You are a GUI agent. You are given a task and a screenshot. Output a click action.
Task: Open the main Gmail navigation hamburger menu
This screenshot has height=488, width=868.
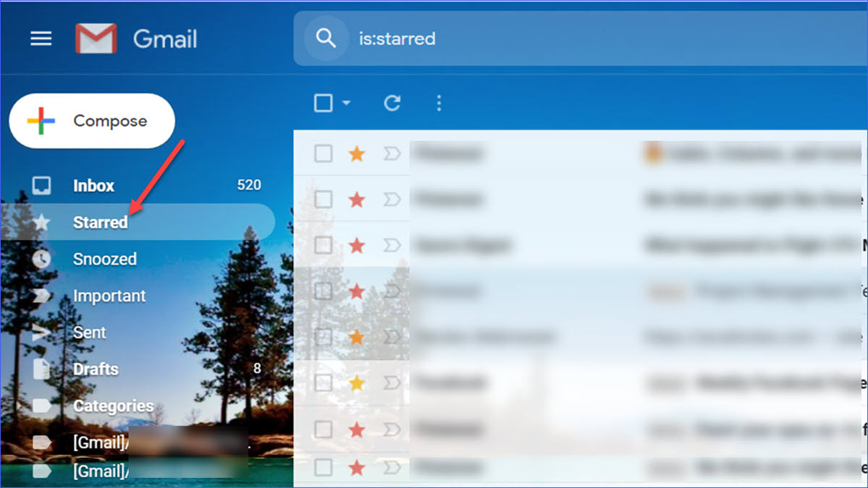tap(41, 38)
